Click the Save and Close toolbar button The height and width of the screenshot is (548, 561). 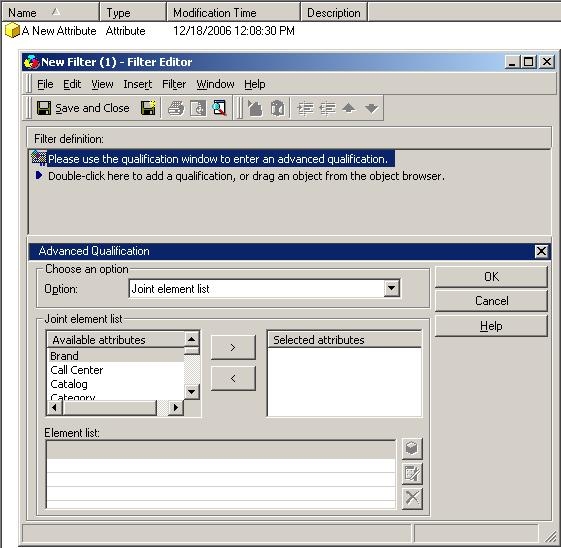point(83,108)
